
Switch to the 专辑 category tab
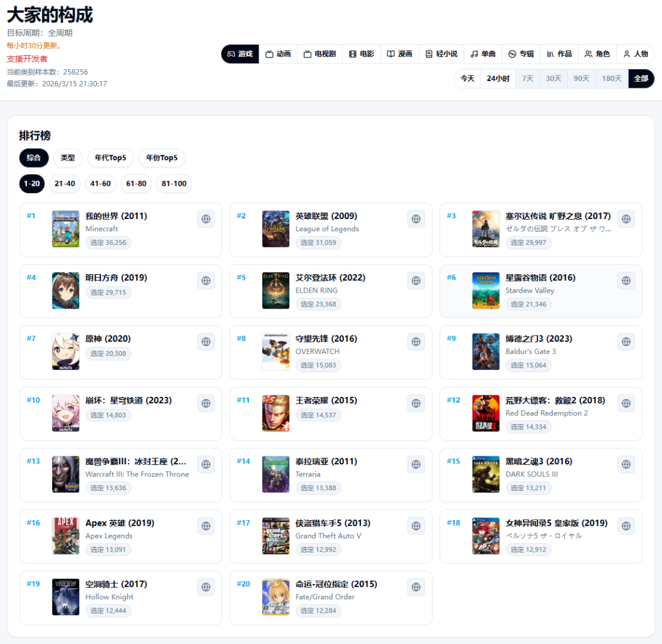click(521, 54)
